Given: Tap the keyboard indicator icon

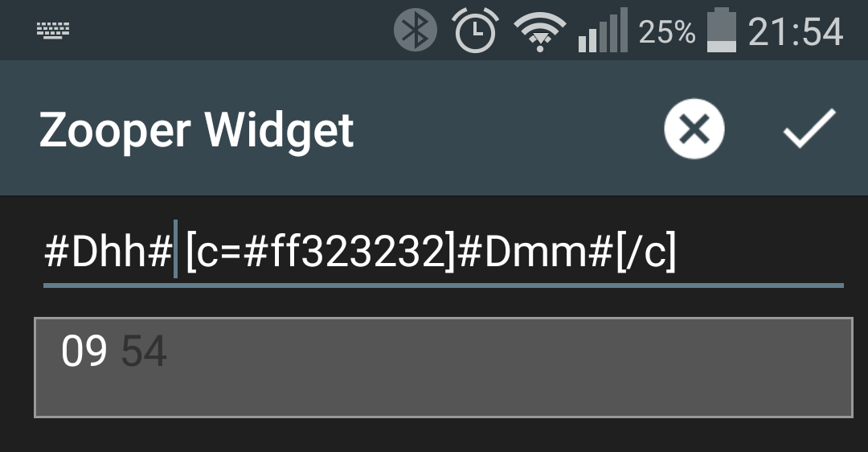Looking at the screenshot, I should (53, 30).
